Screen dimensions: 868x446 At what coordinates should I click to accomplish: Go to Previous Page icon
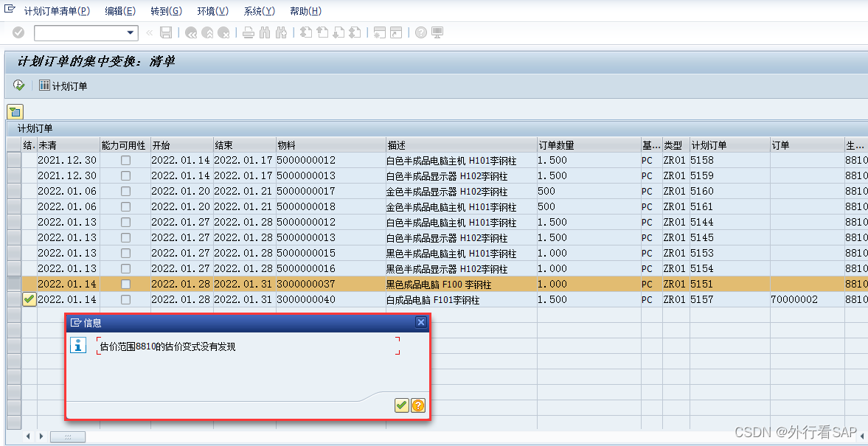322,33
